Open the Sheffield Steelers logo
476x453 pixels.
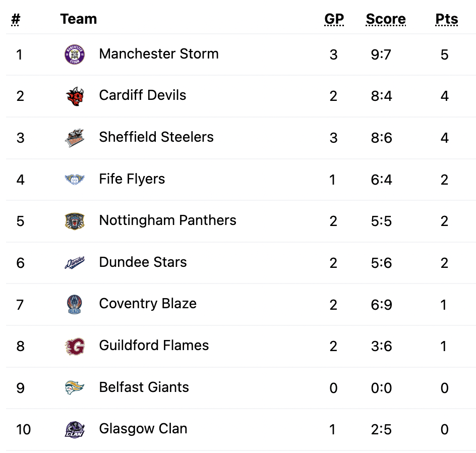point(75,138)
